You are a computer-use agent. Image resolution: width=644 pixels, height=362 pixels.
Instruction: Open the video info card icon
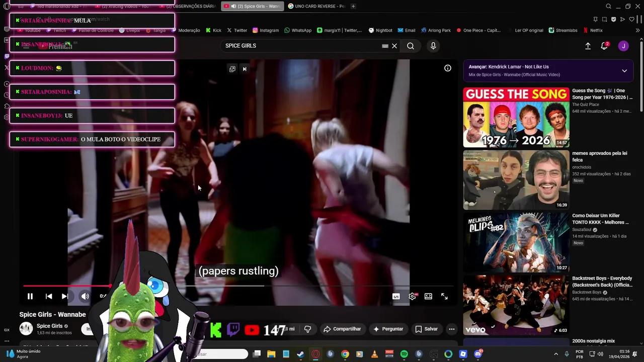tap(447, 68)
